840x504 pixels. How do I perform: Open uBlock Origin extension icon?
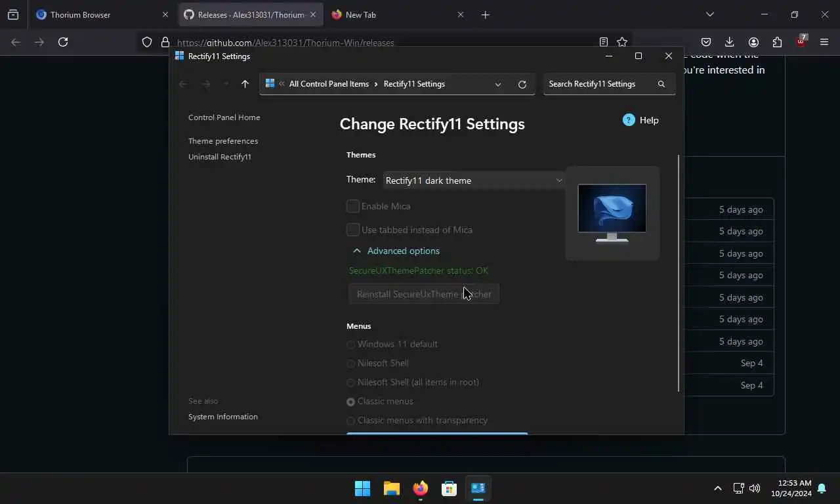tap(801, 41)
